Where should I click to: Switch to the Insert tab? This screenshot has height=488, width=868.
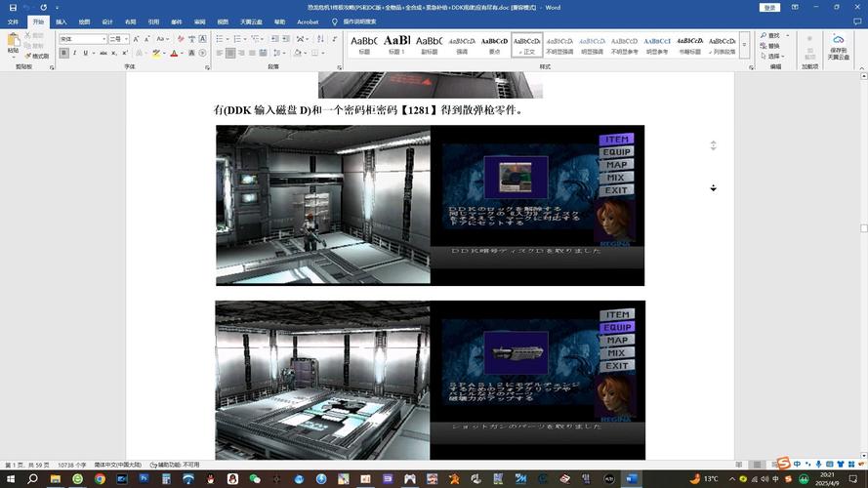point(61,21)
